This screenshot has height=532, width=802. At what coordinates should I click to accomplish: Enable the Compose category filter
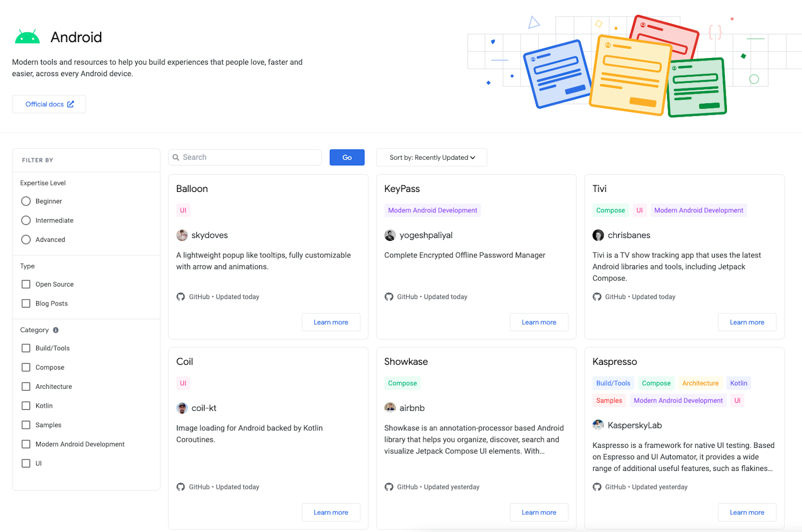pos(26,368)
